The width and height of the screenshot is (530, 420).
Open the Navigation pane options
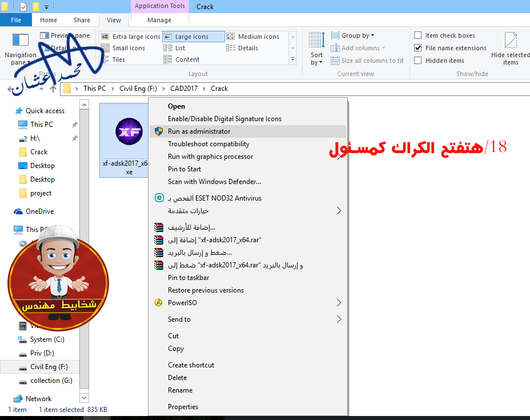(21, 49)
